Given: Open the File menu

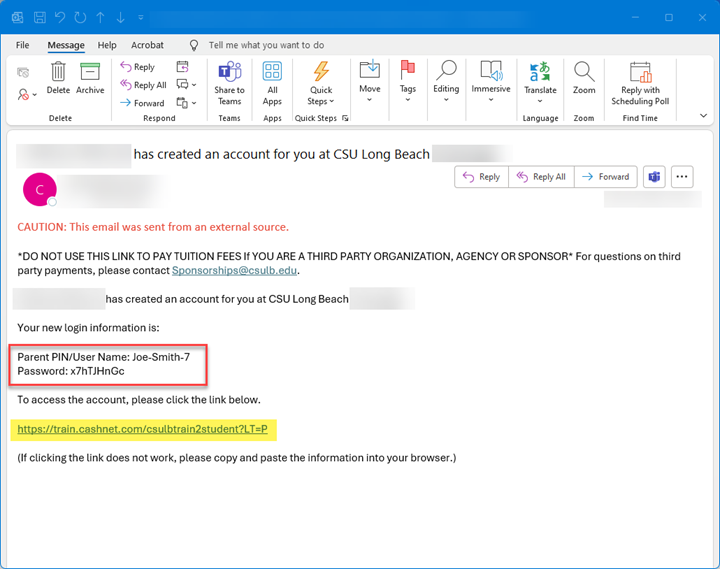Looking at the screenshot, I should [22, 45].
